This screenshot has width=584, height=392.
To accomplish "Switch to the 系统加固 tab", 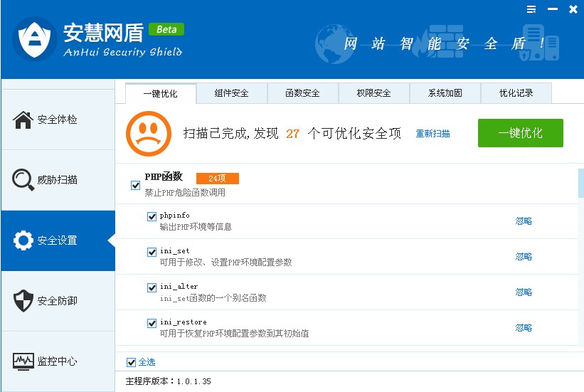I will pyautogui.click(x=445, y=93).
